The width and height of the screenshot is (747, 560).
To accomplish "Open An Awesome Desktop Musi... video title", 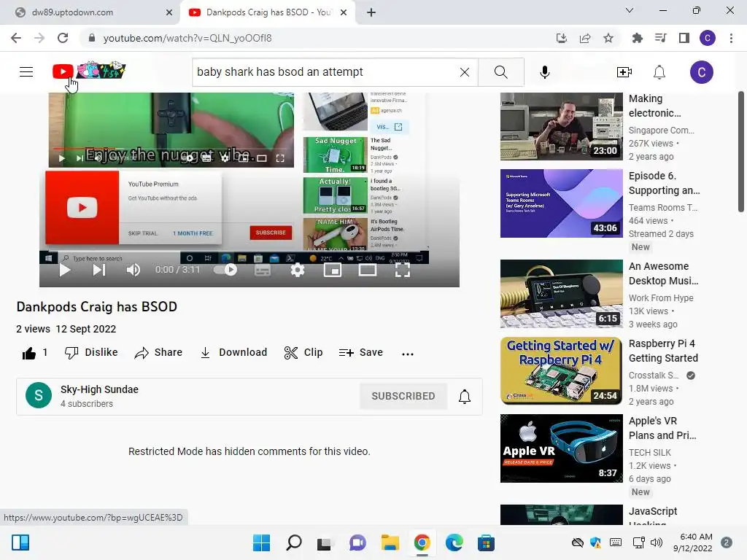I will (x=663, y=273).
